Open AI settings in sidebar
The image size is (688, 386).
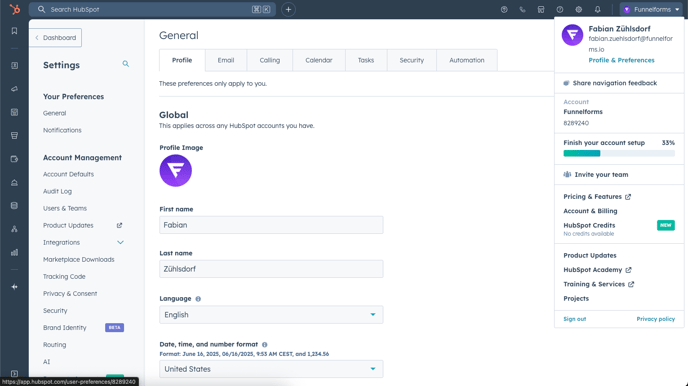[x=47, y=362]
